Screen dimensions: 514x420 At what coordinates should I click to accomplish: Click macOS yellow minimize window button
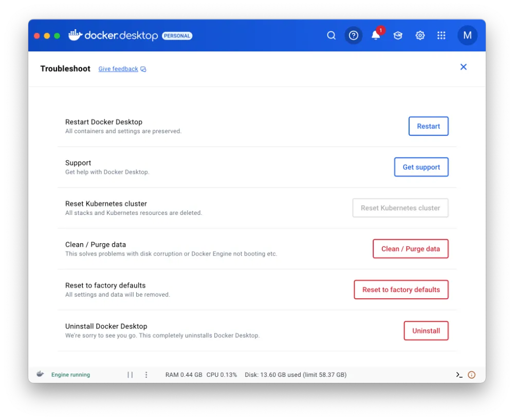point(47,36)
